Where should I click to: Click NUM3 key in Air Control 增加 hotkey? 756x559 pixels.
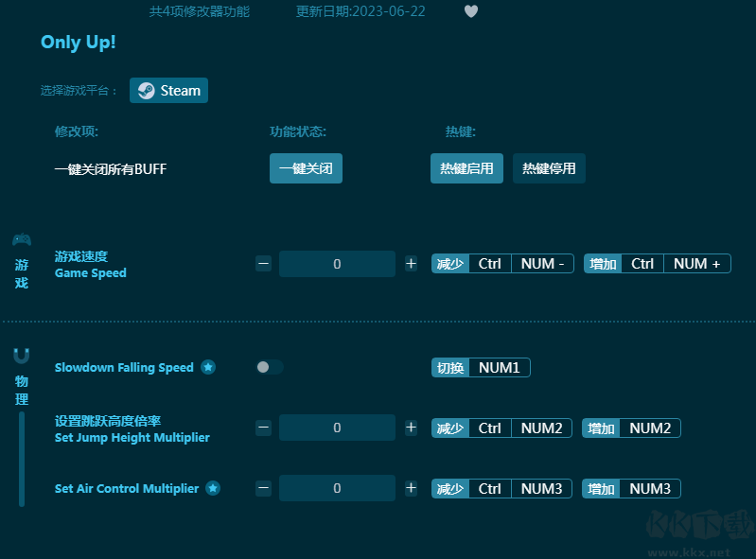(x=650, y=489)
